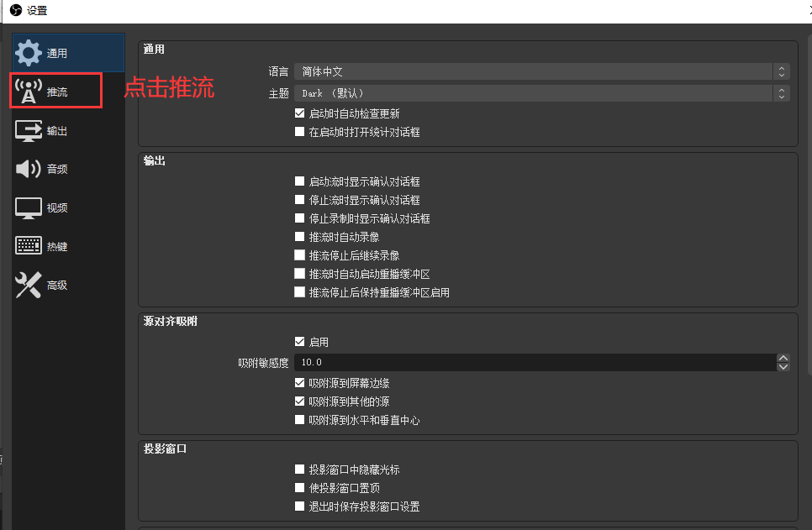Viewport: 812px width, 530px height.
Task: Click the arrow spinner of 主题 combo box
Action: point(782,93)
